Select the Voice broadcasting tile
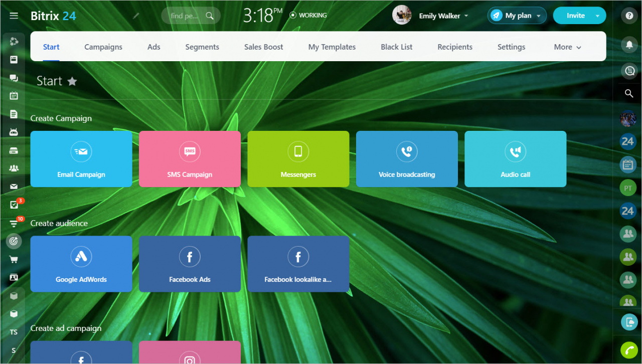The width and height of the screenshot is (642, 364). 407,159
